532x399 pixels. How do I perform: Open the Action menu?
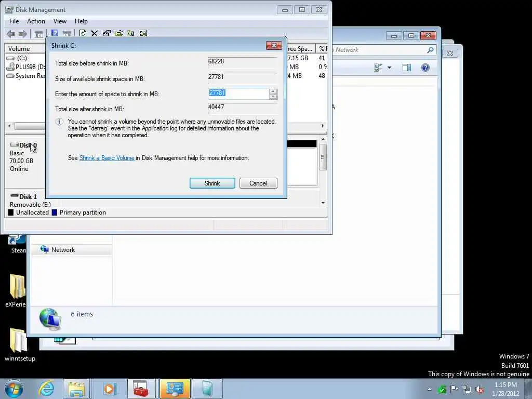pos(36,21)
